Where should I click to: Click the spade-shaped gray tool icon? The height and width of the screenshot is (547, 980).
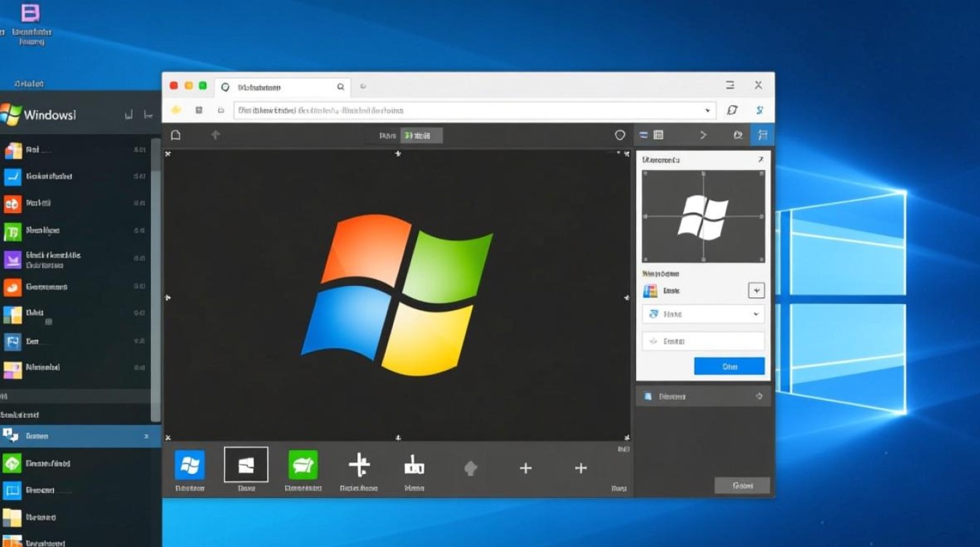coord(470,468)
